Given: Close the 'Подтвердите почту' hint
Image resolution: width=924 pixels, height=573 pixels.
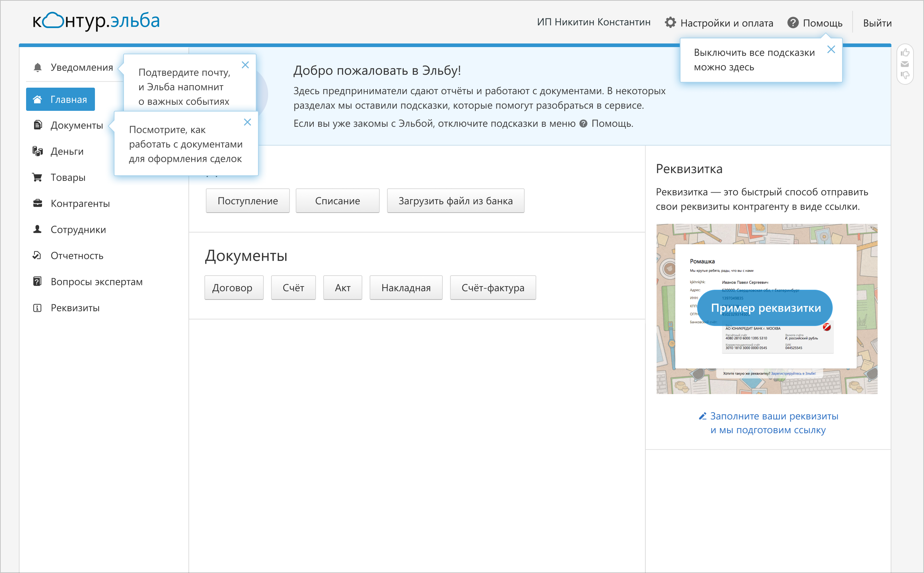Looking at the screenshot, I should [245, 65].
